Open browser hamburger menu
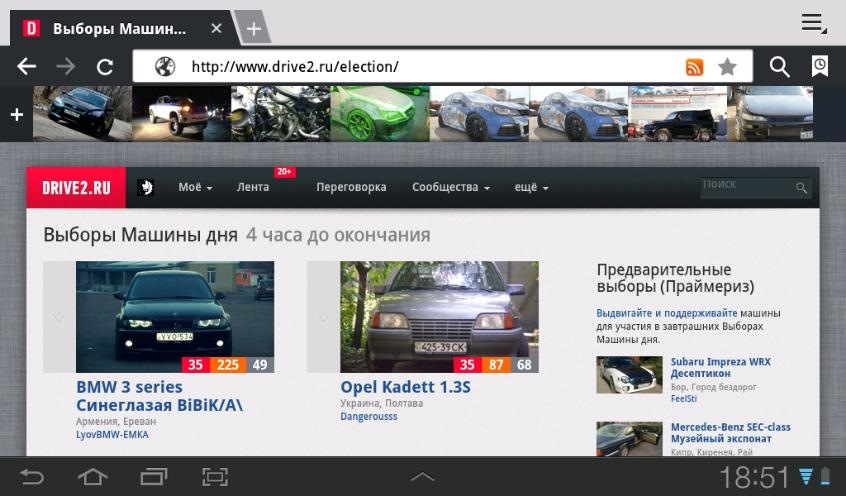Screen dimensions: 846x496 814,24
